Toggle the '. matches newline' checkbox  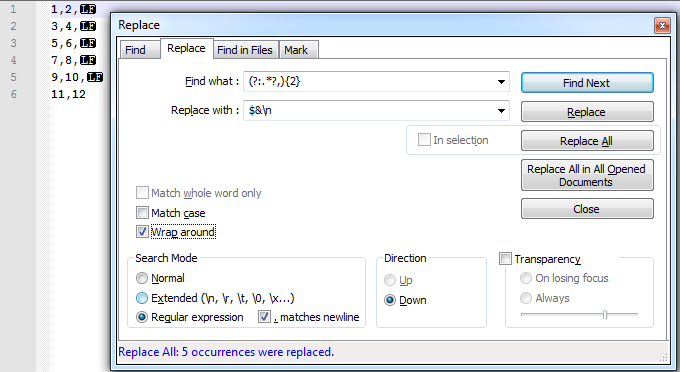coord(264,317)
